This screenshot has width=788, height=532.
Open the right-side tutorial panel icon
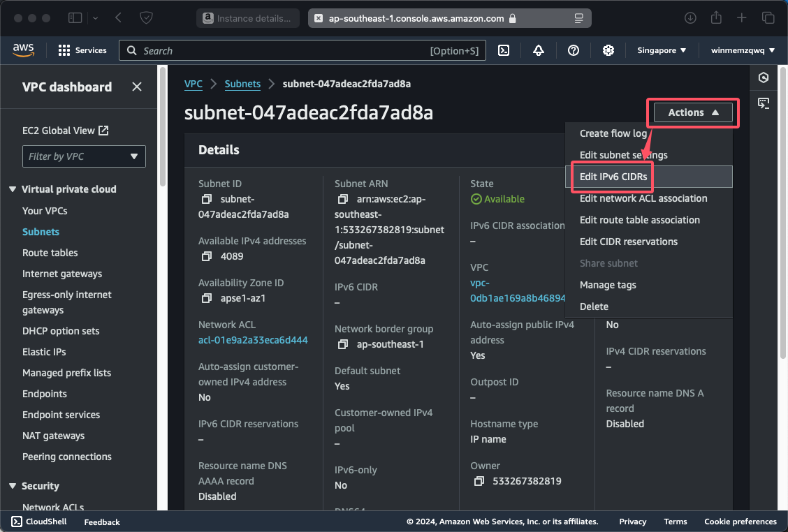pos(764,103)
